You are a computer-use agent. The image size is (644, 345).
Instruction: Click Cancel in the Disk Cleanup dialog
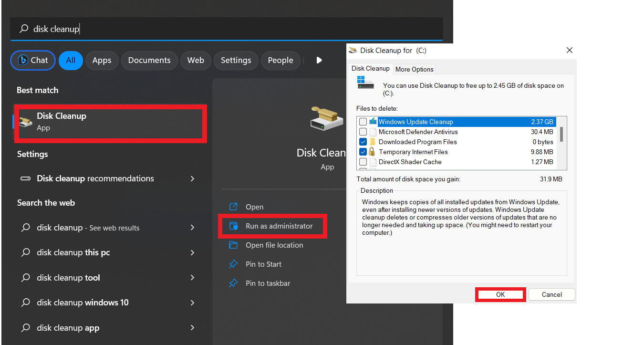point(552,294)
